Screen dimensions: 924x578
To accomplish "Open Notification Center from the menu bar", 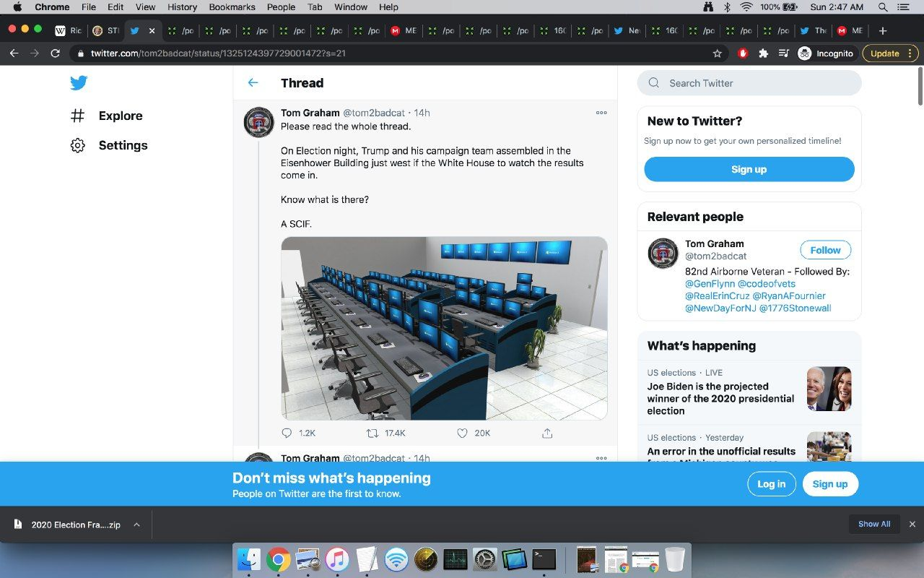I will 903,7.
